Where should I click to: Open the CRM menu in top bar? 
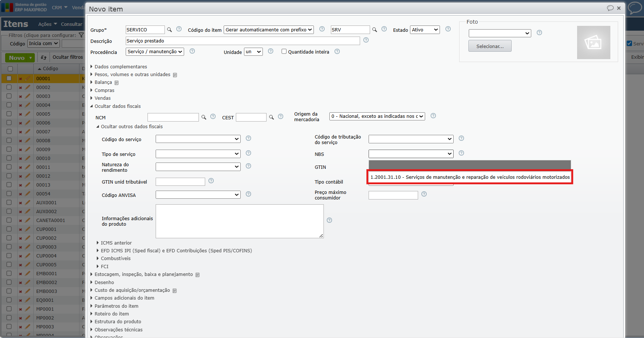60,7
